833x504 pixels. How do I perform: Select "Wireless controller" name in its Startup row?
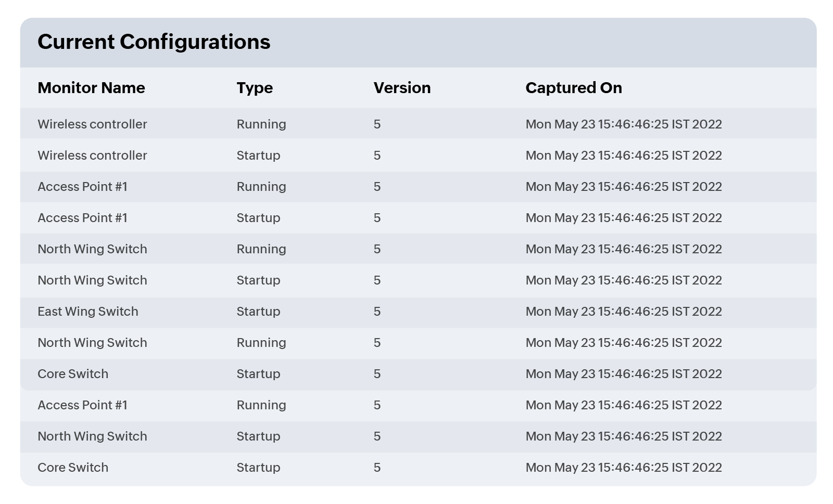click(x=92, y=156)
